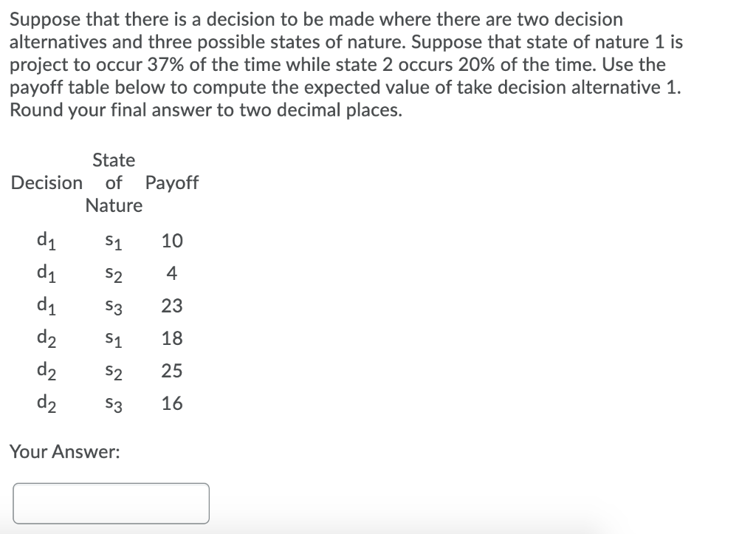Screen dimensions: 756x534
Task: Select the payoff value 10 for d1 s1
Action: click(x=171, y=241)
